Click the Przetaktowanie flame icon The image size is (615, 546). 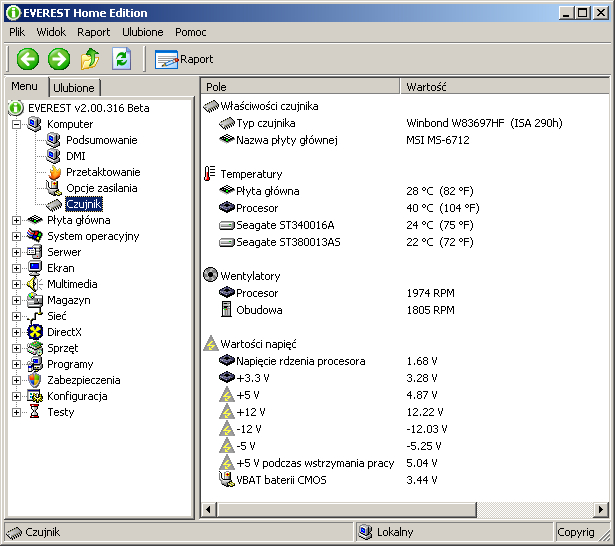tap(55, 172)
